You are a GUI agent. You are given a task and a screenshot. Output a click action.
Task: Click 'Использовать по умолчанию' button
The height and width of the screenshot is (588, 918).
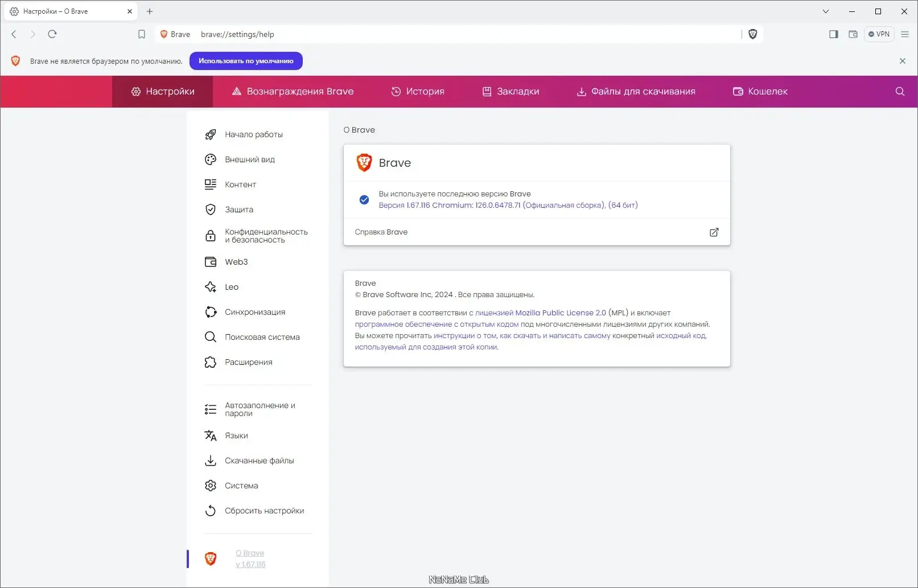pos(246,61)
